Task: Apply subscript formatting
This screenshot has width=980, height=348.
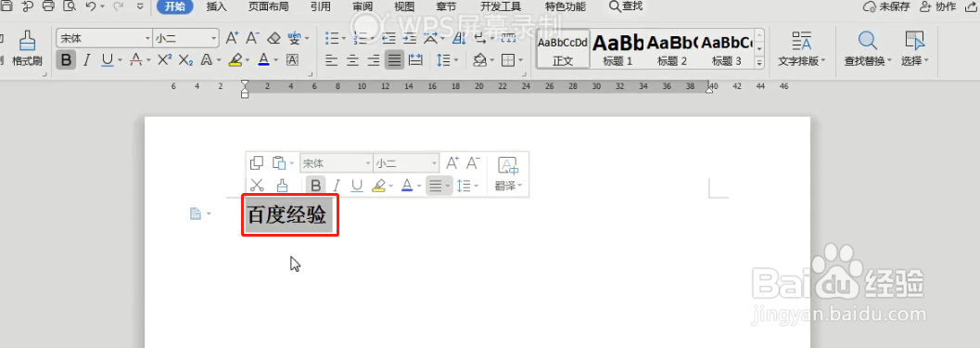Action: pos(185,60)
